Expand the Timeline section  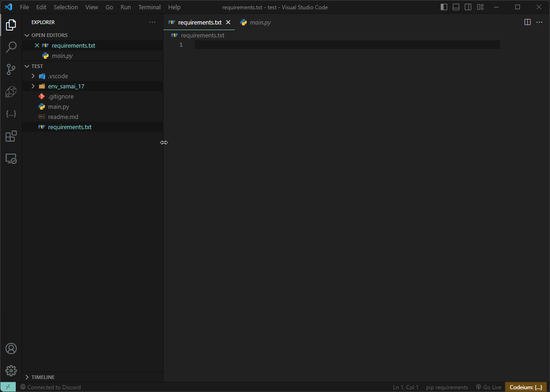[43, 377]
